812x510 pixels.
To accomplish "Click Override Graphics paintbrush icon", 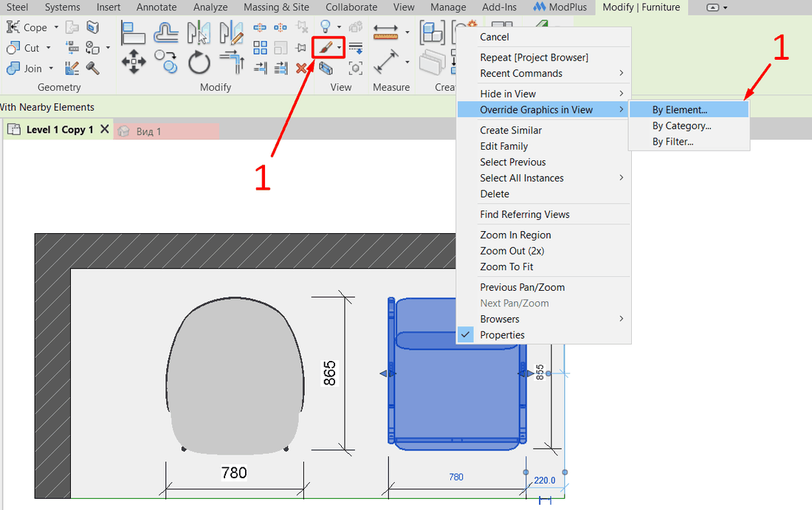I will [326, 48].
